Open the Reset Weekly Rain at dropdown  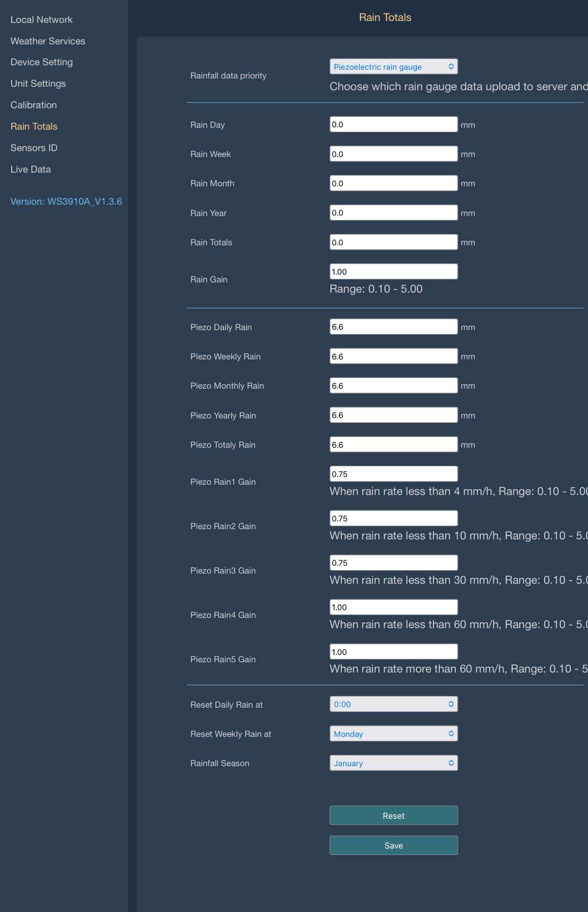pyautogui.click(x=393, y=734)
